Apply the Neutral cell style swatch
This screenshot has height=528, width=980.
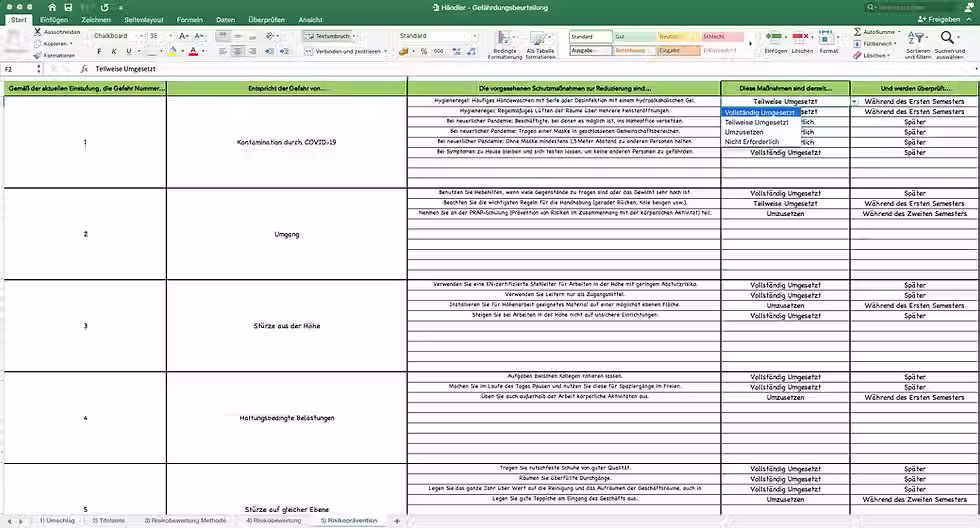click(x=678, y=37)
